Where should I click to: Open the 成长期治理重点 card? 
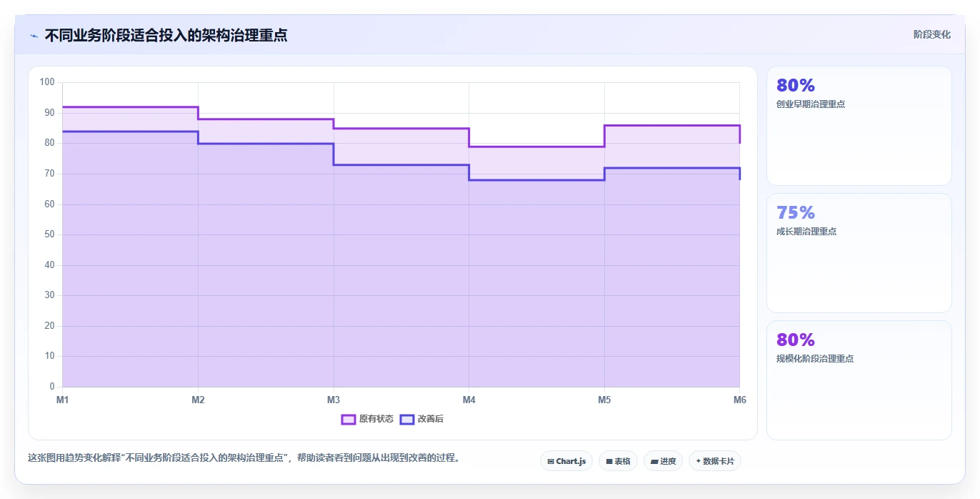point(859,253)
